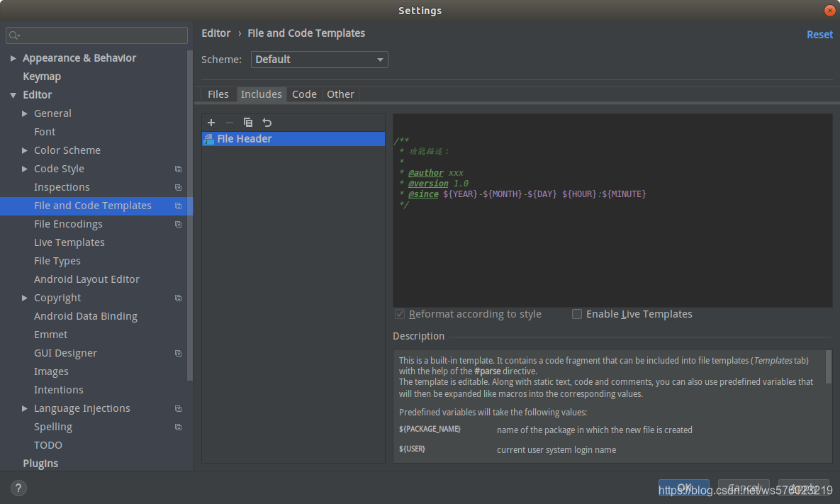Switch to the Code tab
Viewport: 840px width, 504px height.
(x=304, y=94)
